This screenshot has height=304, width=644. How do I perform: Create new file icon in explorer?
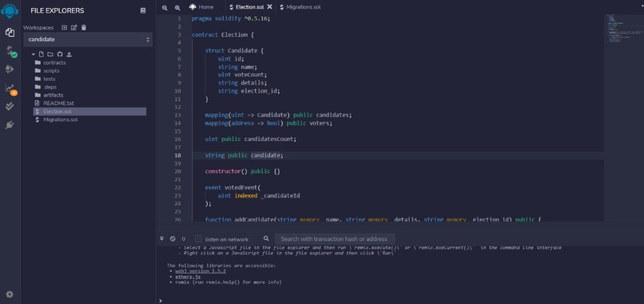pos(41,54)
